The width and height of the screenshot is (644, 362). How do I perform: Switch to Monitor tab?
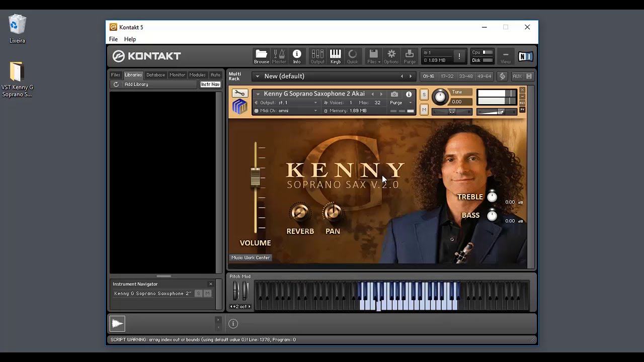[x=177, y=75]
